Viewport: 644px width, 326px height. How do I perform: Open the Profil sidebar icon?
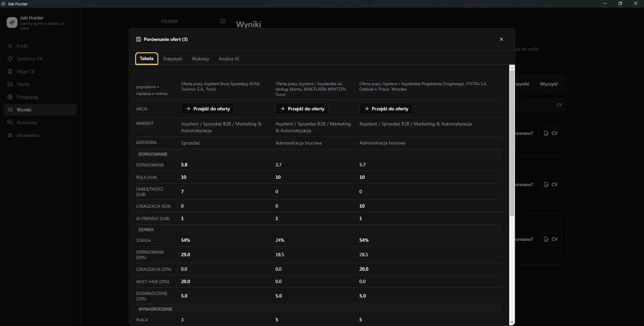[10, 46]
